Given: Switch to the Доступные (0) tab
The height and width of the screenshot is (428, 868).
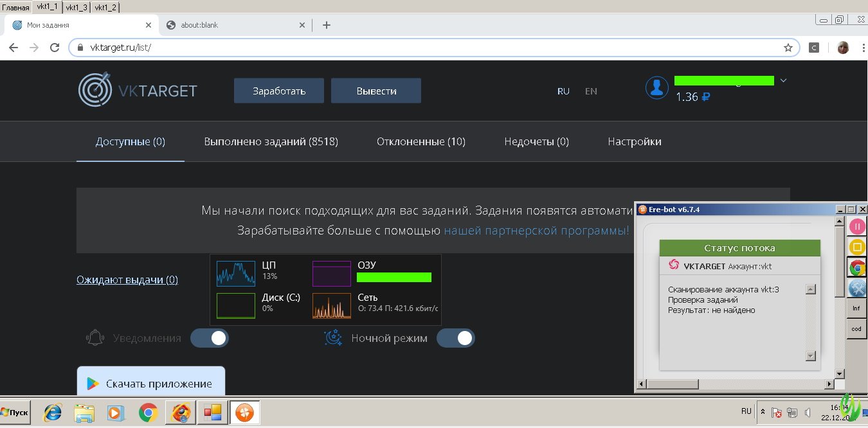Looking at the screenshot, I should tap(131, 141).
